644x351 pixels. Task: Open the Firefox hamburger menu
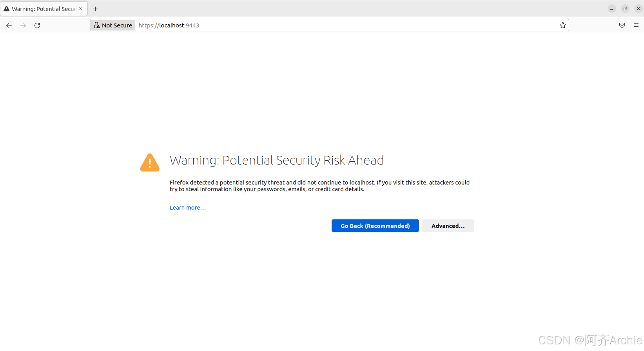[636, 25]
